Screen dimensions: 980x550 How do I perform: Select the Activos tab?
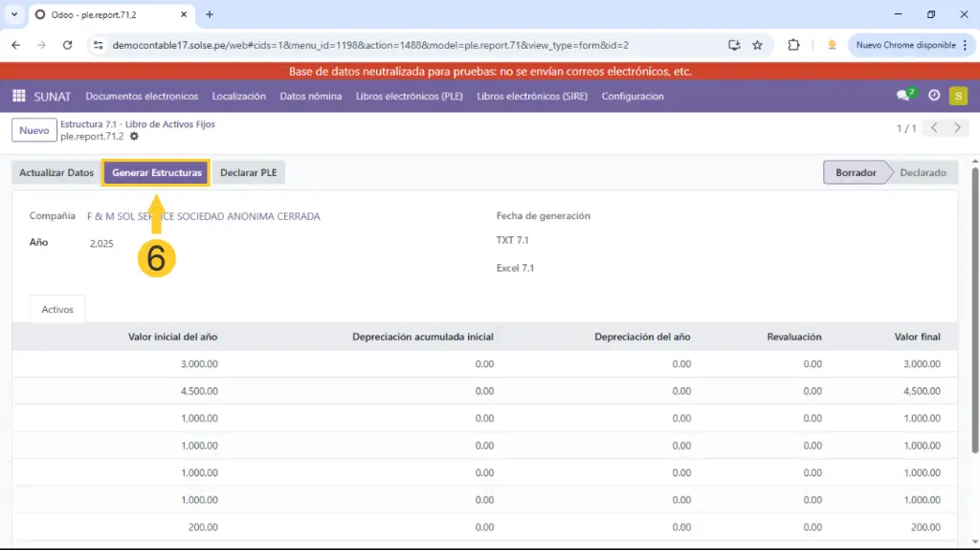pyautogui.click(x=57, y=310)
